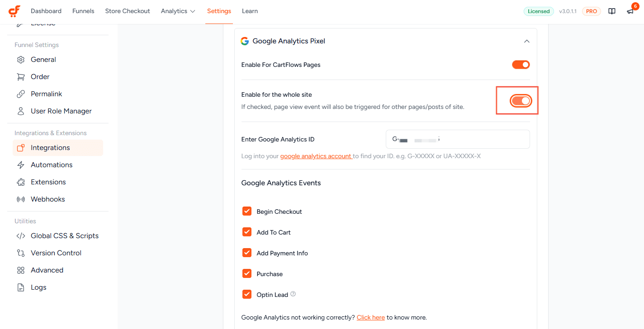Open the announcements megaphone icon
644x329 pixels.
pos(630,11)
